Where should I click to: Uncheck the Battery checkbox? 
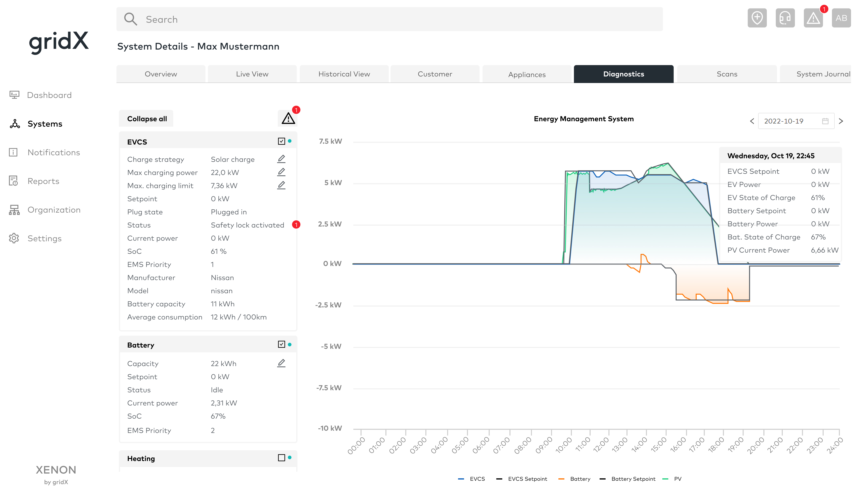click(281, 344)
